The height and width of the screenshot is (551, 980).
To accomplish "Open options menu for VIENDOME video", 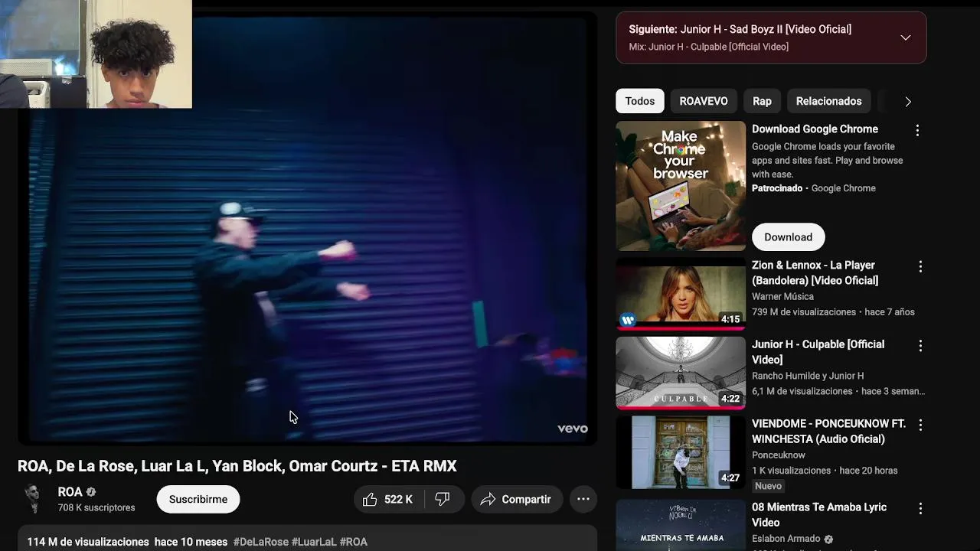I will (x=920, y=425).
